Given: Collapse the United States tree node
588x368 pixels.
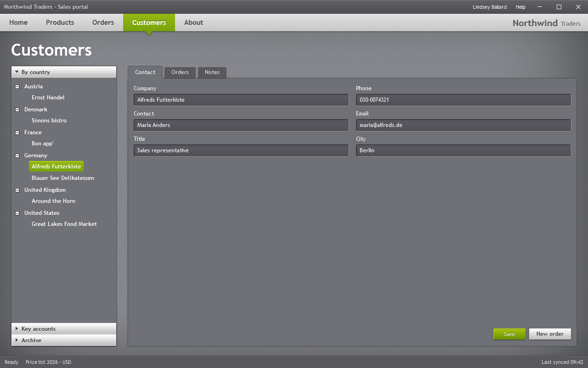Looking at the screenshot, I should click(x=17, y=213).
